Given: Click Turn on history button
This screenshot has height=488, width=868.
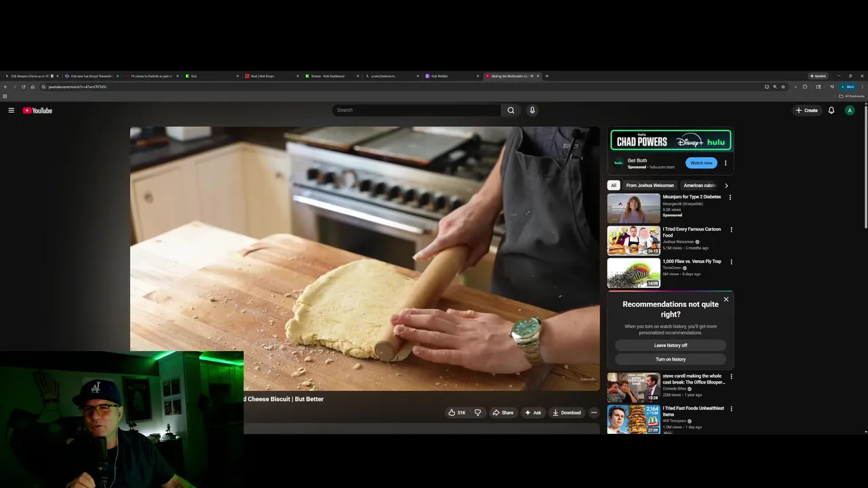Looking at the screenshot, I should (671, 359).
